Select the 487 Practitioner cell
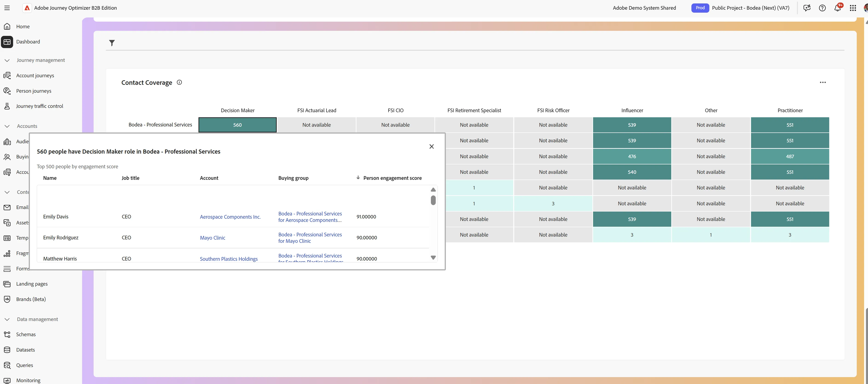 pos(790,156)
